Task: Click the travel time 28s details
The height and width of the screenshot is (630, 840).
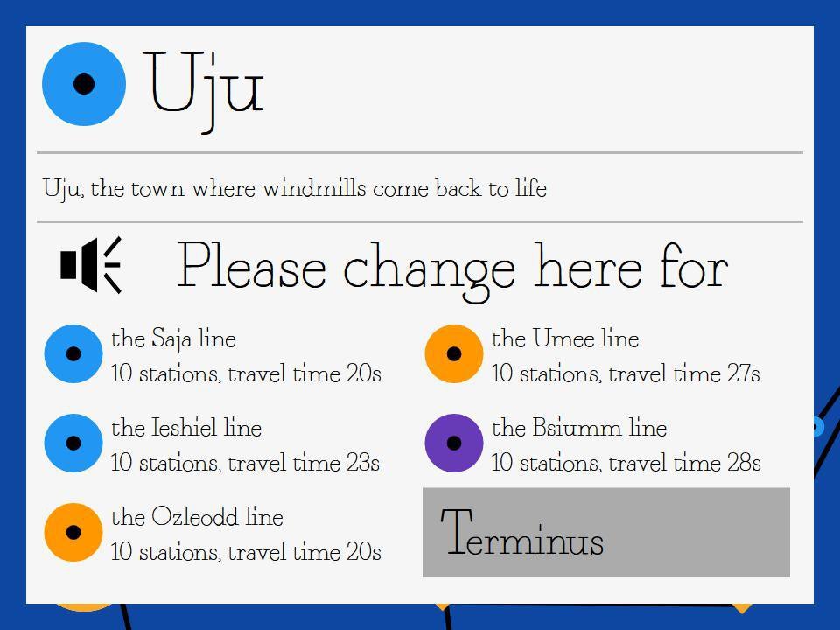Action: point(626,463)
